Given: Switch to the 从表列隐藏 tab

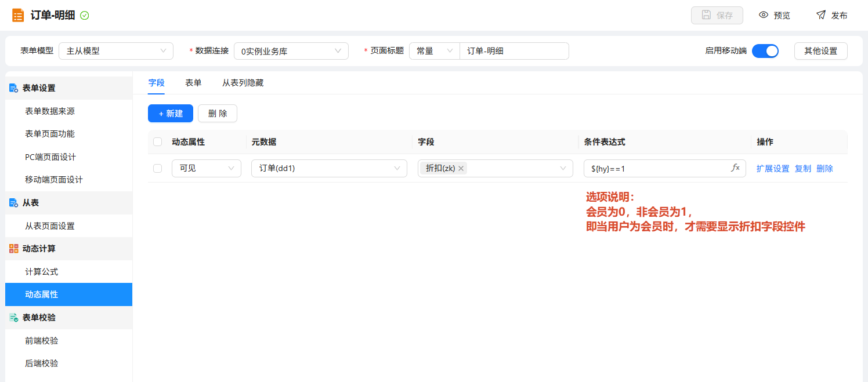Looking at the screenshot, I should 243,83.
